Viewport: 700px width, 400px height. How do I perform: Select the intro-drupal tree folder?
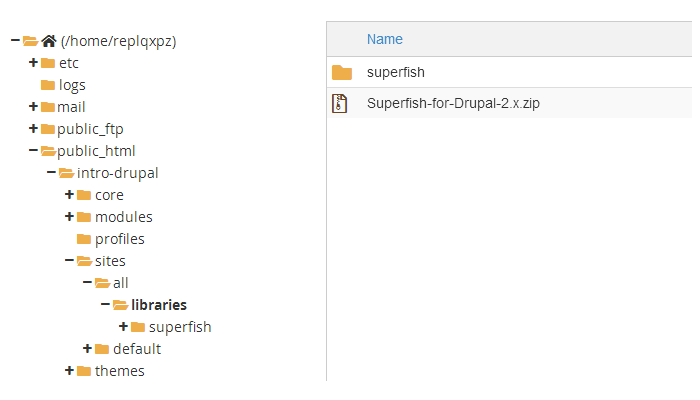pos(117,173)
